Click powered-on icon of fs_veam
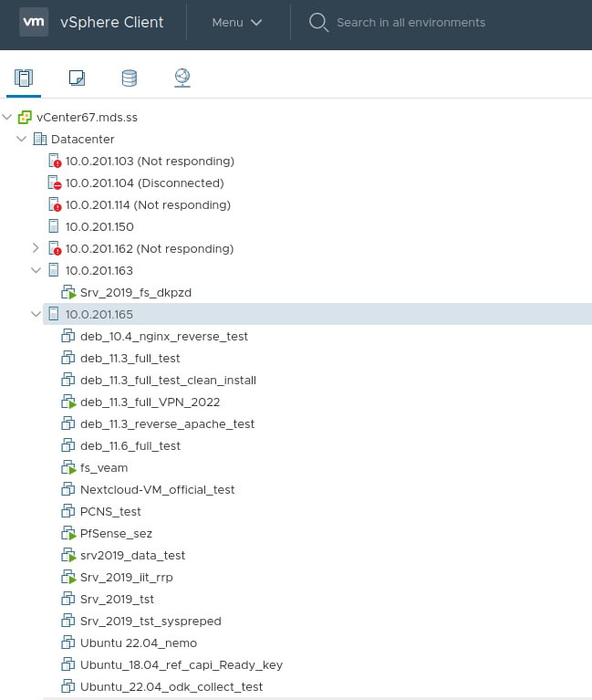 coord(68,467)
